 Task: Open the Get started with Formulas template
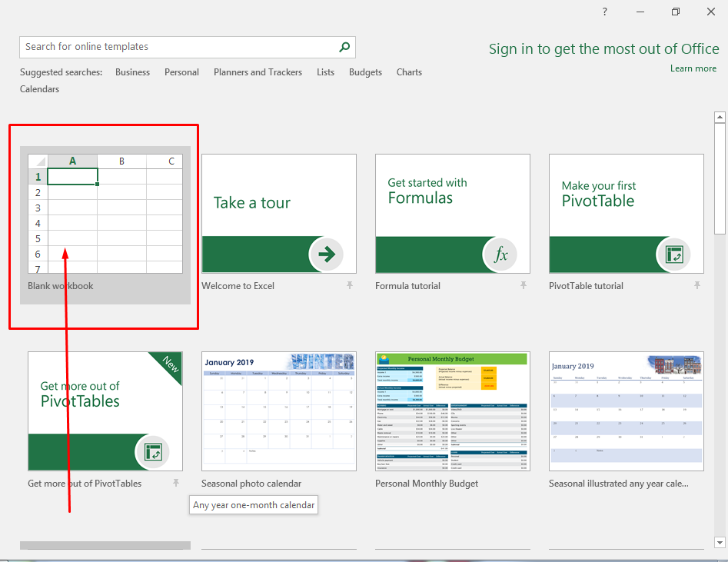tap(453, 214)
